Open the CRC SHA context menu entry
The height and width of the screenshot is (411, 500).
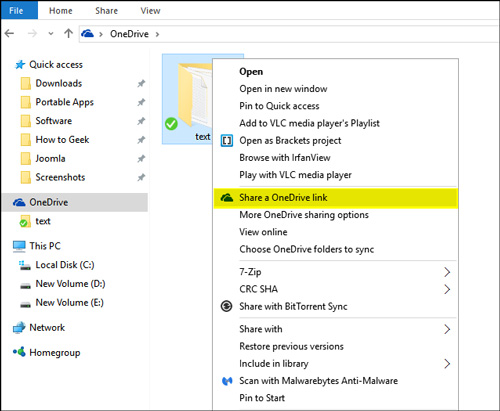(259, 289)
